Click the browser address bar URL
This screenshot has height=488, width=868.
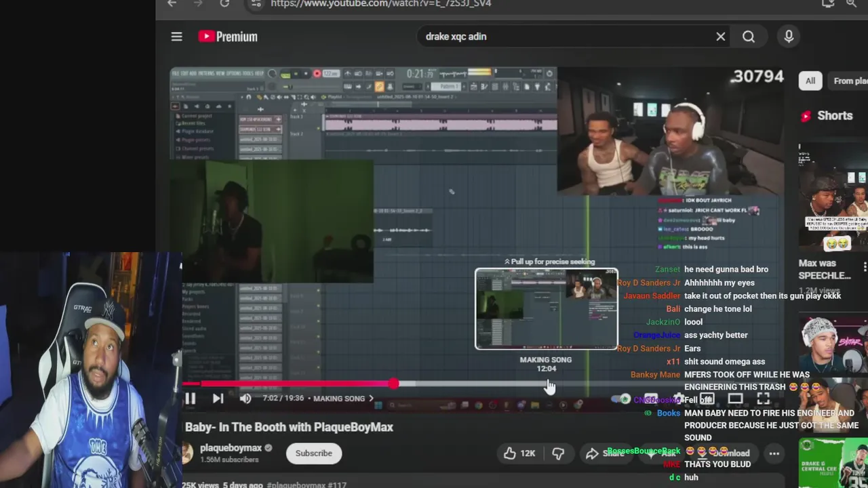tap(381, 3)
